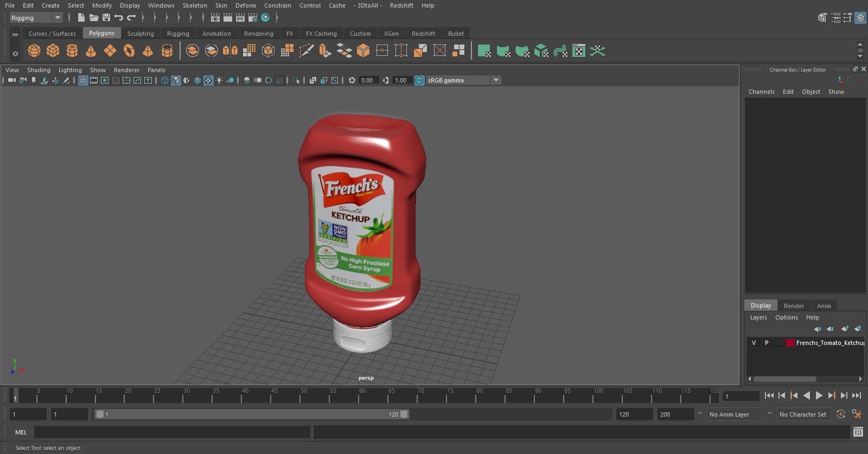Viewport: 868px width, 454px height.
Task: Create a polygon cone from the shelf
Action: pos(91,51)
